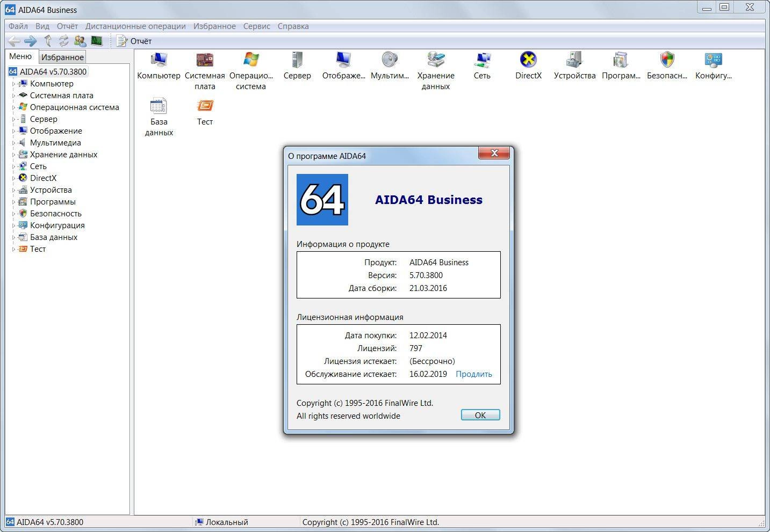The height and width of the screenshot is (532, 770).
Task: Click the status bar copyright text
Action: point(371,522)
